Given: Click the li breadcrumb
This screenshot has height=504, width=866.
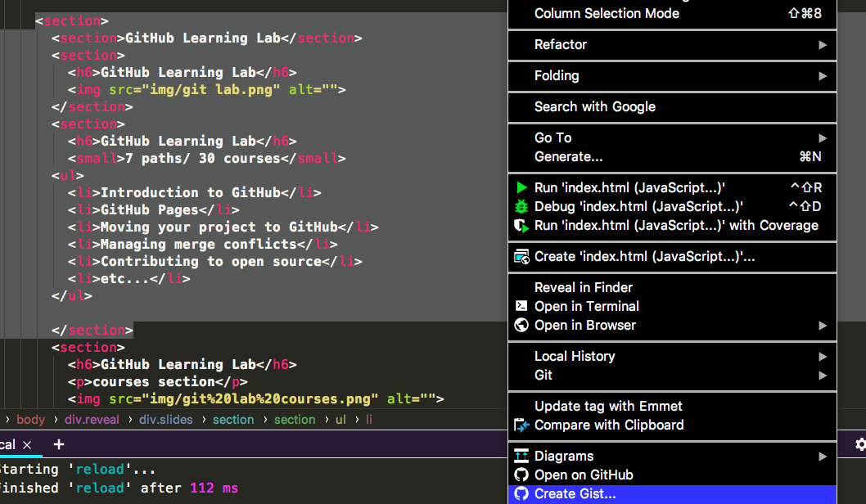Looking at the screenshot, I should coord(369,420).
